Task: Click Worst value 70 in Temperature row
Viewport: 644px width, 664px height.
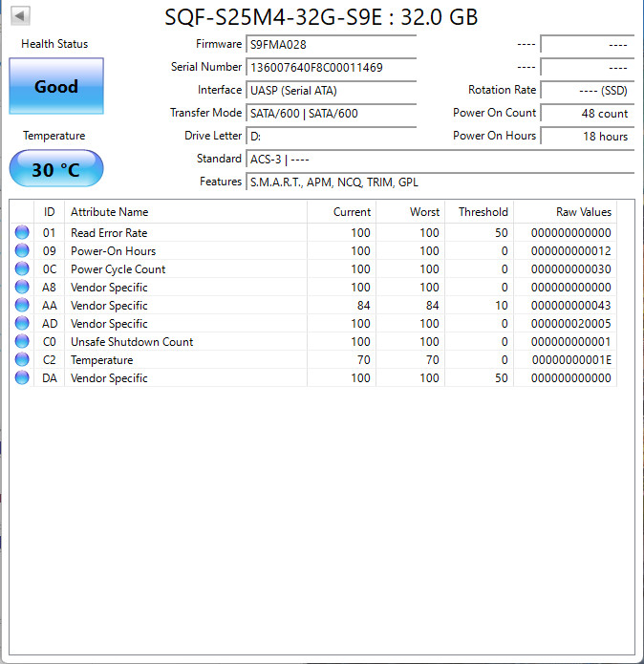Action: coord(432,360)
